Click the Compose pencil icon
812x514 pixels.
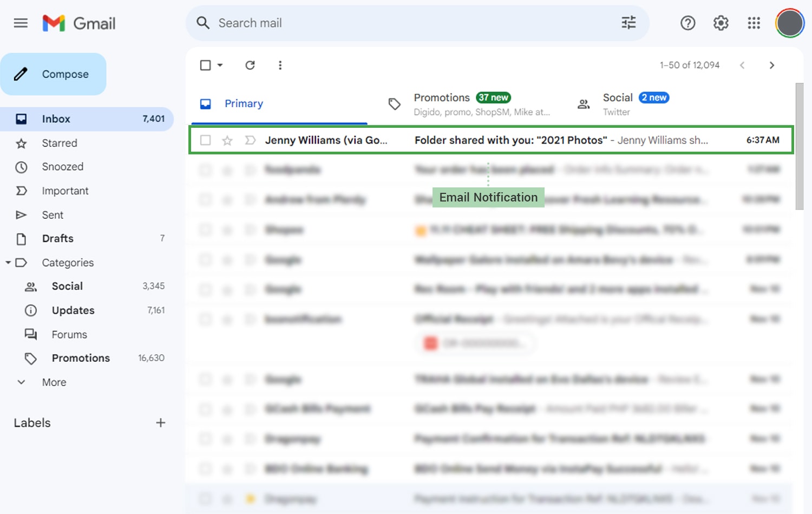(x=22, y=74)
